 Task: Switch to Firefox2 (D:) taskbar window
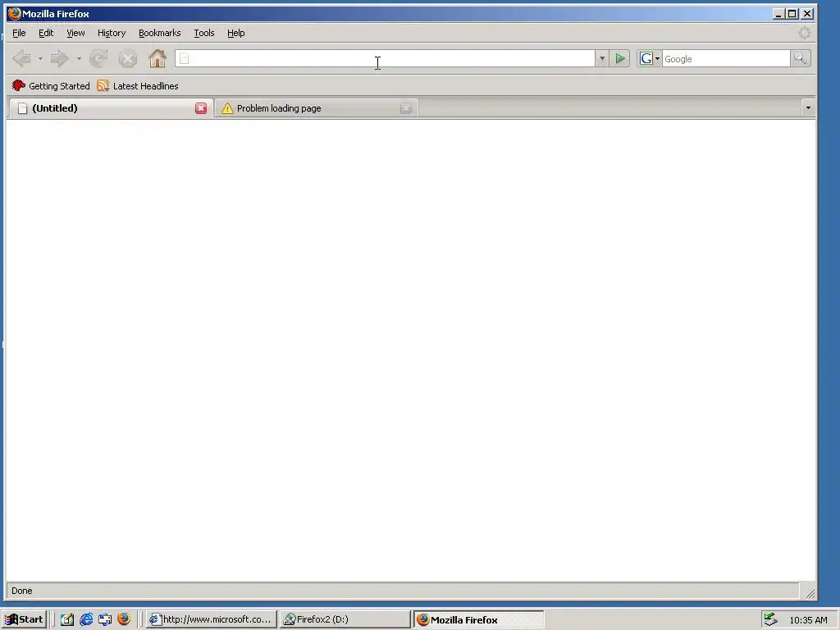[x=345, y=619]
